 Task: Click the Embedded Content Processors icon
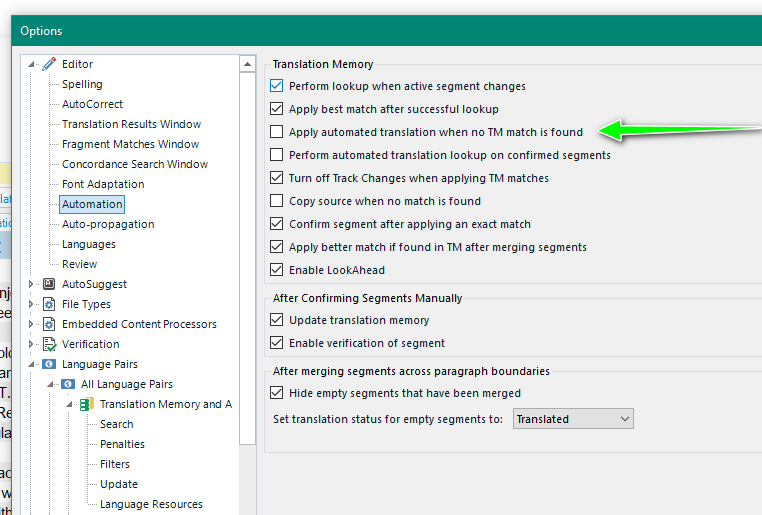click(49, 324)
